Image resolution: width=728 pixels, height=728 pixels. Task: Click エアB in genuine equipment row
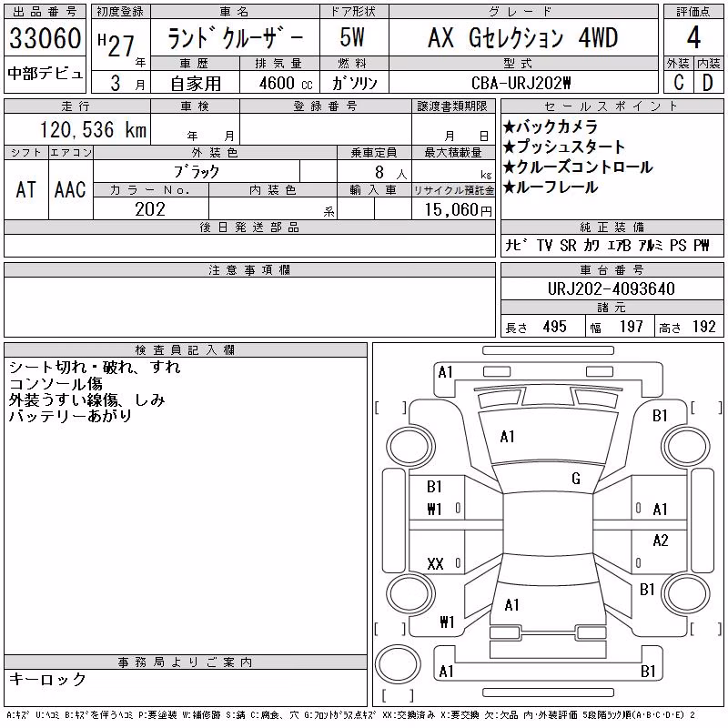[619, 245]
